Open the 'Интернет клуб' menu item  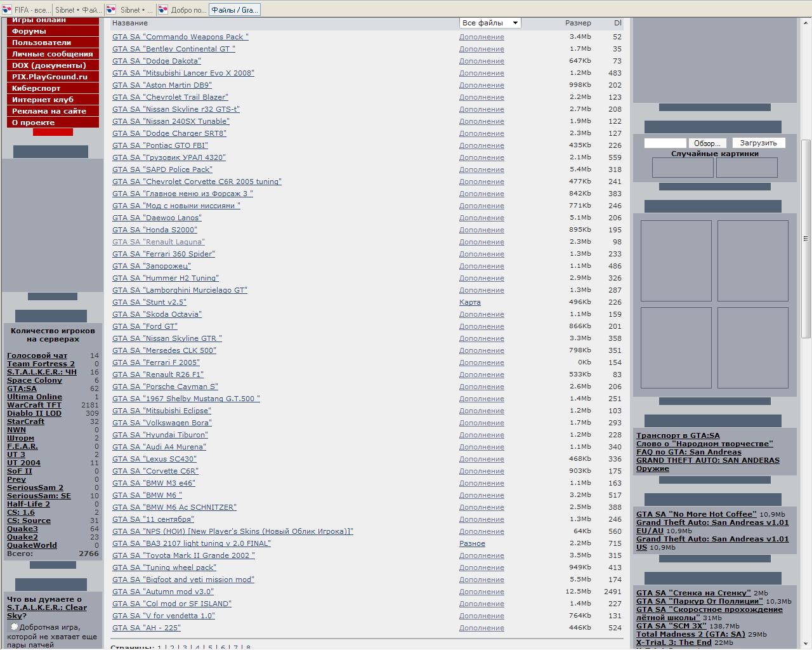coord(53,100)
